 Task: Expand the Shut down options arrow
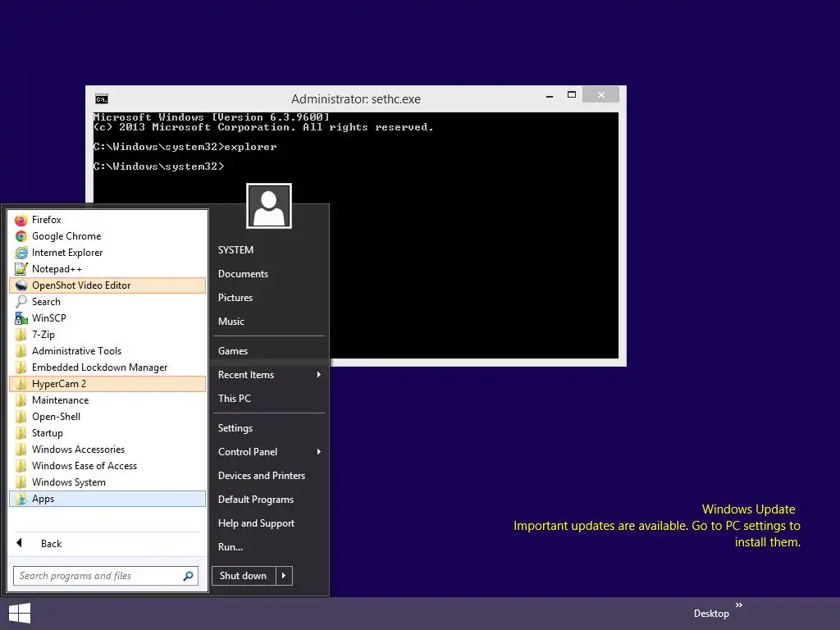(x=284, y=576)
